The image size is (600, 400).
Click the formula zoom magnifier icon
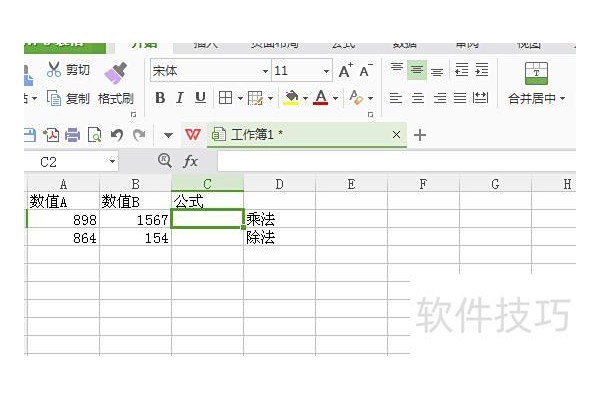click(x=165, y=160)
